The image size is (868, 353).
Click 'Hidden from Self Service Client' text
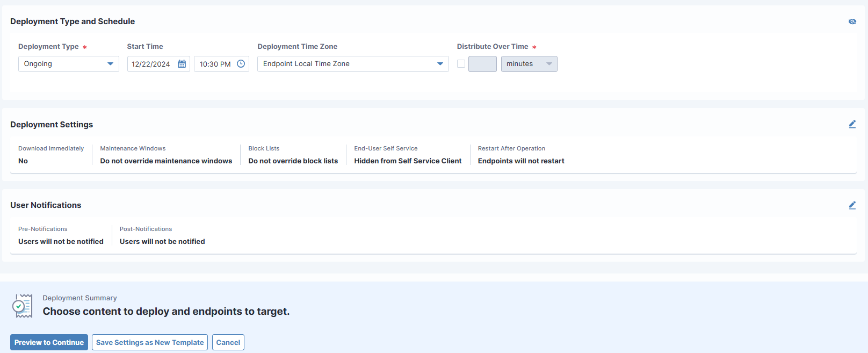[x=408, y=161]
